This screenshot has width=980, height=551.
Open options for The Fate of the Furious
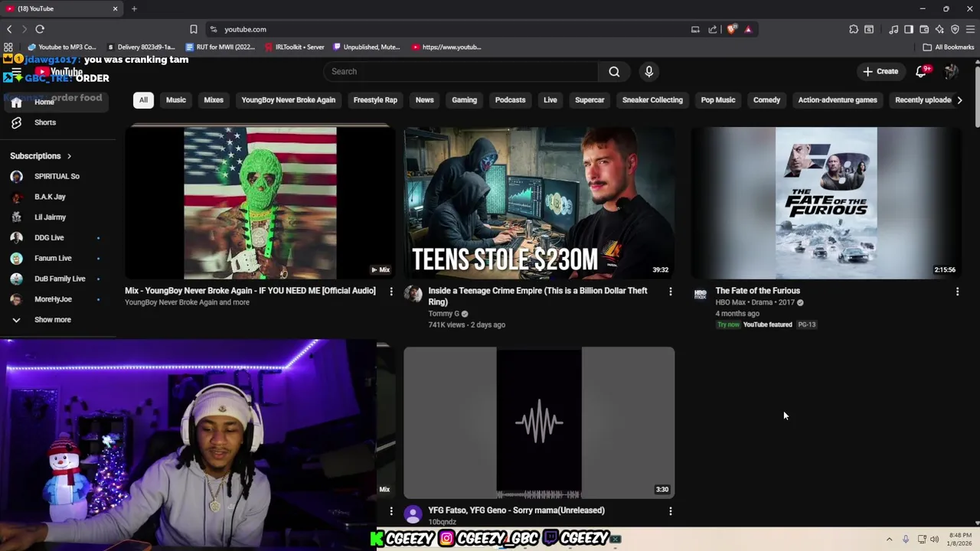[957, 292]
